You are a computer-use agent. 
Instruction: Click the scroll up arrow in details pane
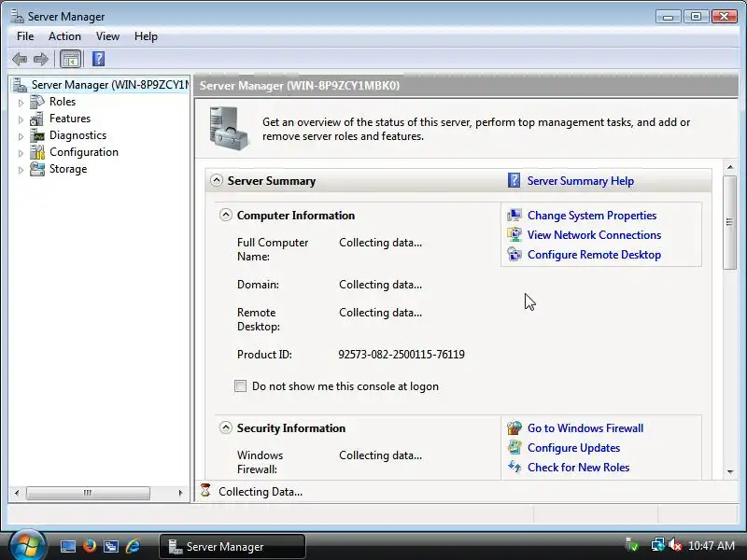(x=730, y=167)
